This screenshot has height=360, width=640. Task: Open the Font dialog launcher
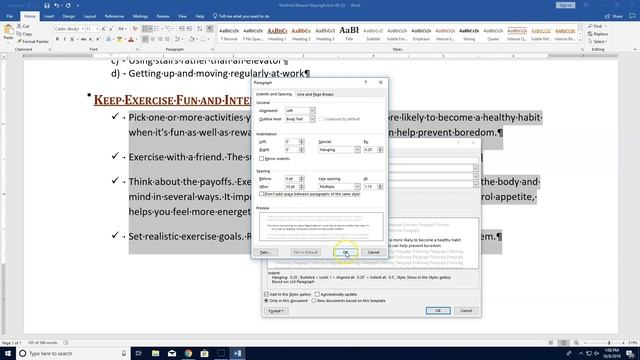coord(137,50)
